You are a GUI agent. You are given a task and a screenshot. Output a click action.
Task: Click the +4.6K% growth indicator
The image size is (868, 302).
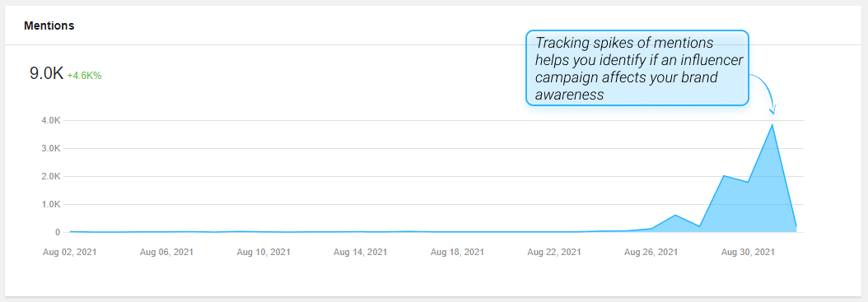pos(84,76)
